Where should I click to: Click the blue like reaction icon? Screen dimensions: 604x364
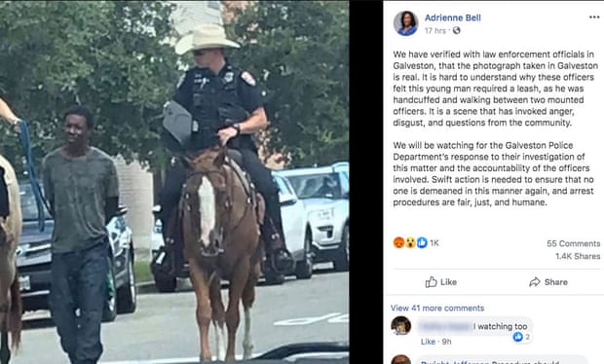[x=422, y=242]
